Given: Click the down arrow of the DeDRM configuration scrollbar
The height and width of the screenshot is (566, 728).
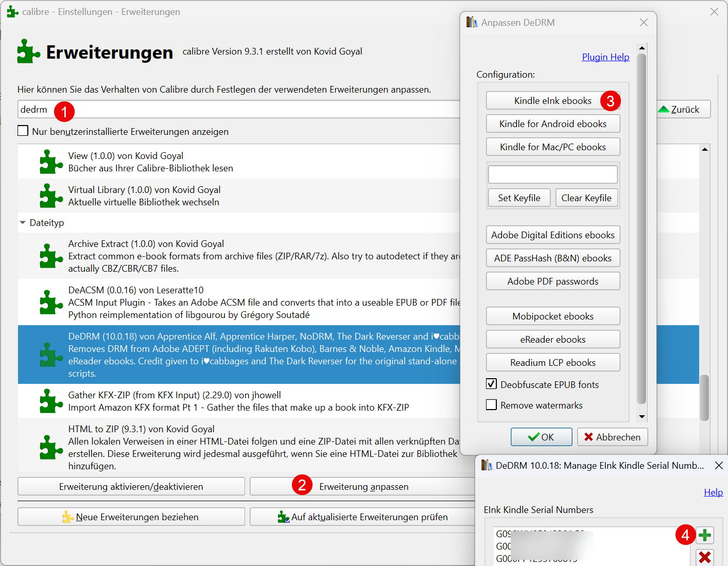Looking at the screenshot, I should 642,417.
